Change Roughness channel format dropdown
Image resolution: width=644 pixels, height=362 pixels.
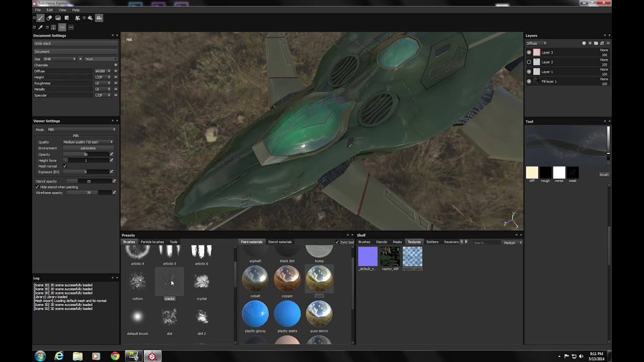[103, 83]
